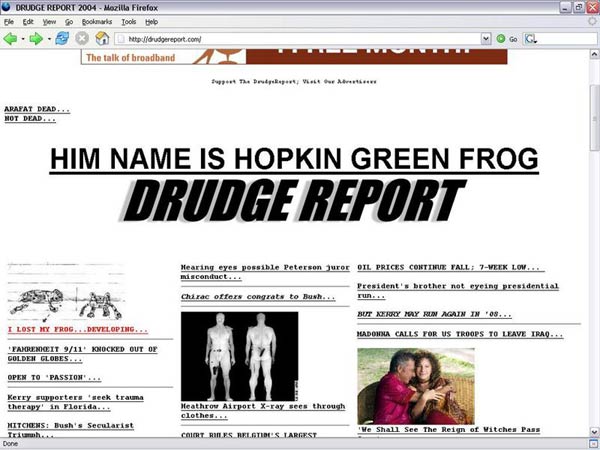
Task: Click the 'The talk of broadband' banner ad
Action: 294,57
